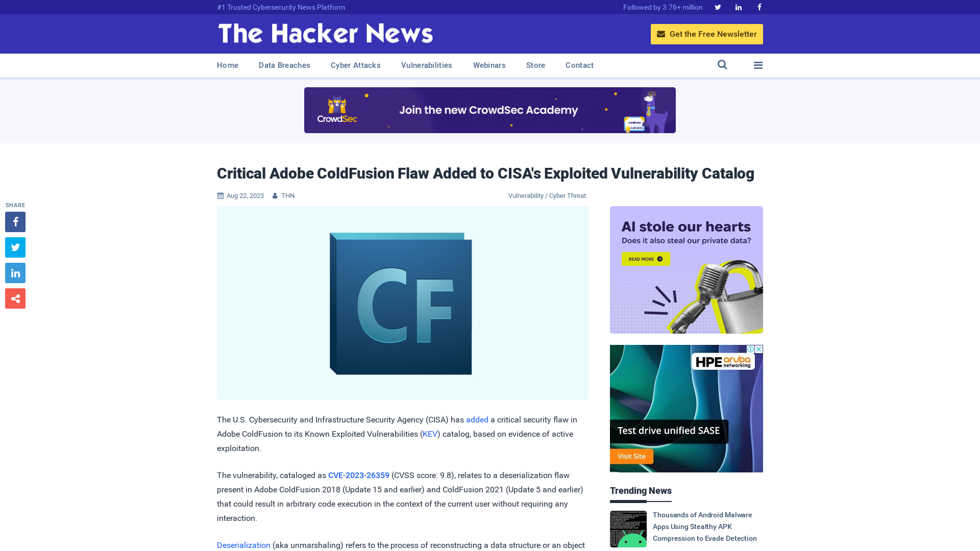The image size is (980, 551).
Task: Open the Vulnerabilities menu tab
Action: 426,65
